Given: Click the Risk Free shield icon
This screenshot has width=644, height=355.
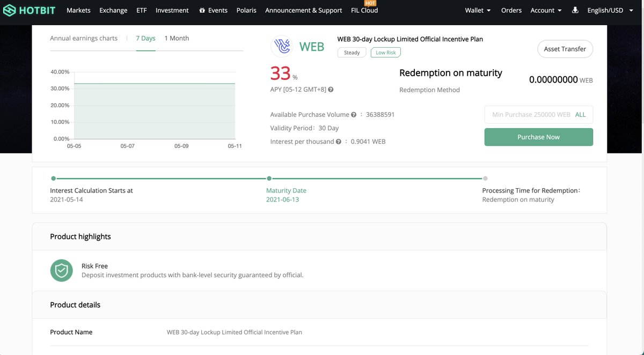Looking at the screenshot, I should point(62,271).
